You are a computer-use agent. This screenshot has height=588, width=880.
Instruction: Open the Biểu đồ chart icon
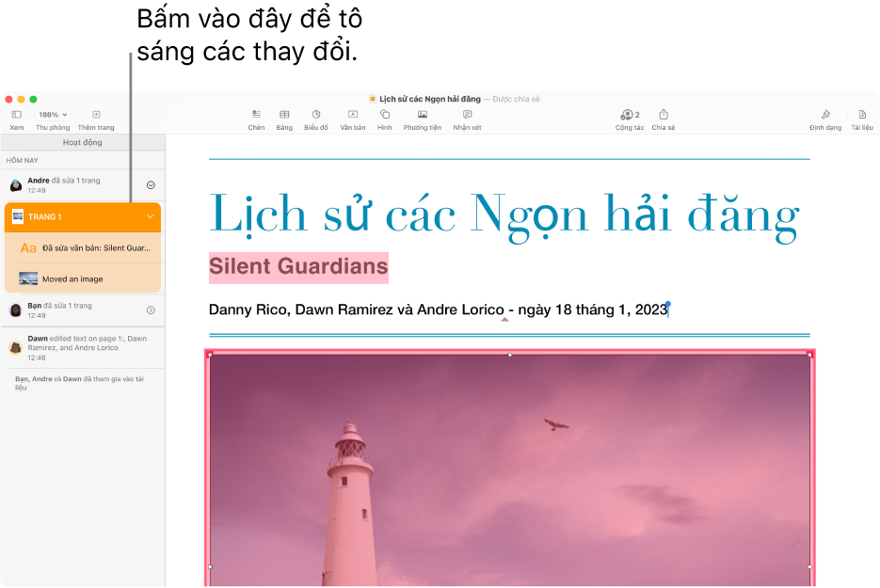click(x=316, y=114)
